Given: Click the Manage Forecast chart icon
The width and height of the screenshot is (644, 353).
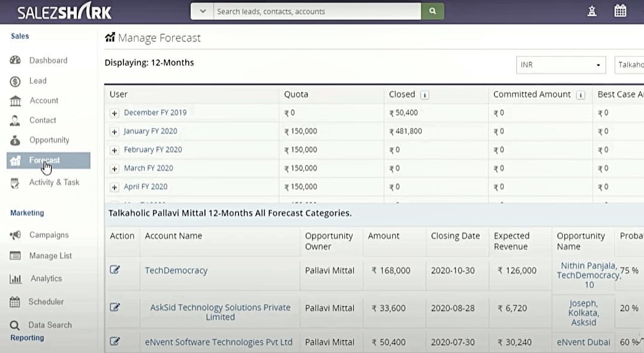Looking at the screenshot, I should point(110,37).
